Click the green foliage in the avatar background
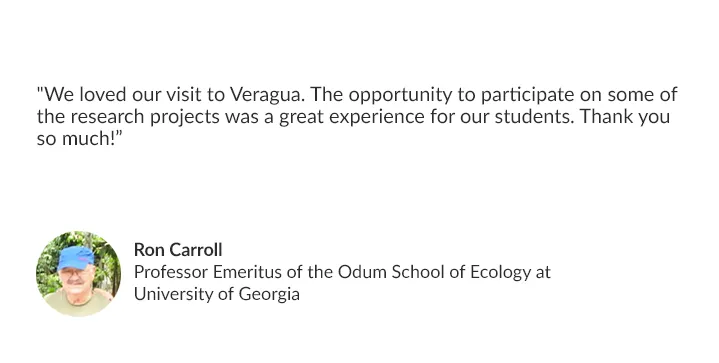The height and width of the screenshot is (363, 719). click(x=47, y=259)
